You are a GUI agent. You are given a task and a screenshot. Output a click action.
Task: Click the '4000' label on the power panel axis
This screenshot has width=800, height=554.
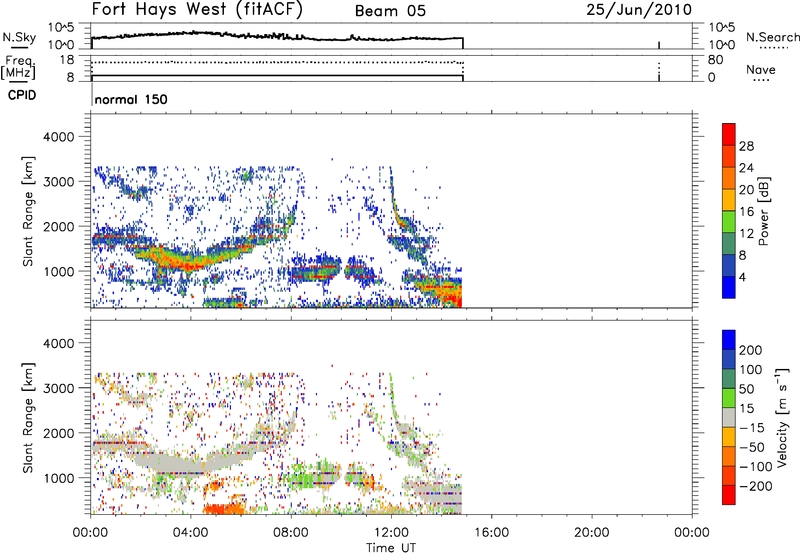click(x=58, y=137)
